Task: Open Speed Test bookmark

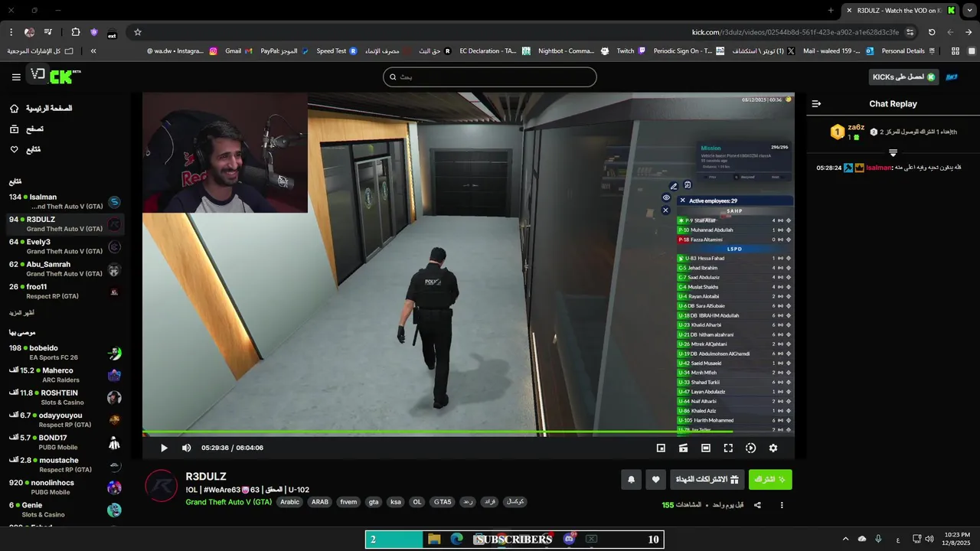Action: [337, 51]
